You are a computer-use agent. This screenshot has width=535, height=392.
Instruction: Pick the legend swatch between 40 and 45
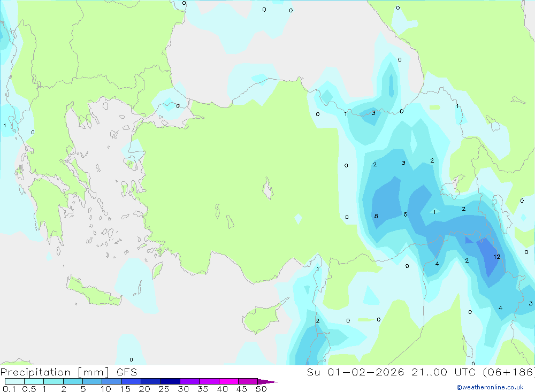(228, 381)
